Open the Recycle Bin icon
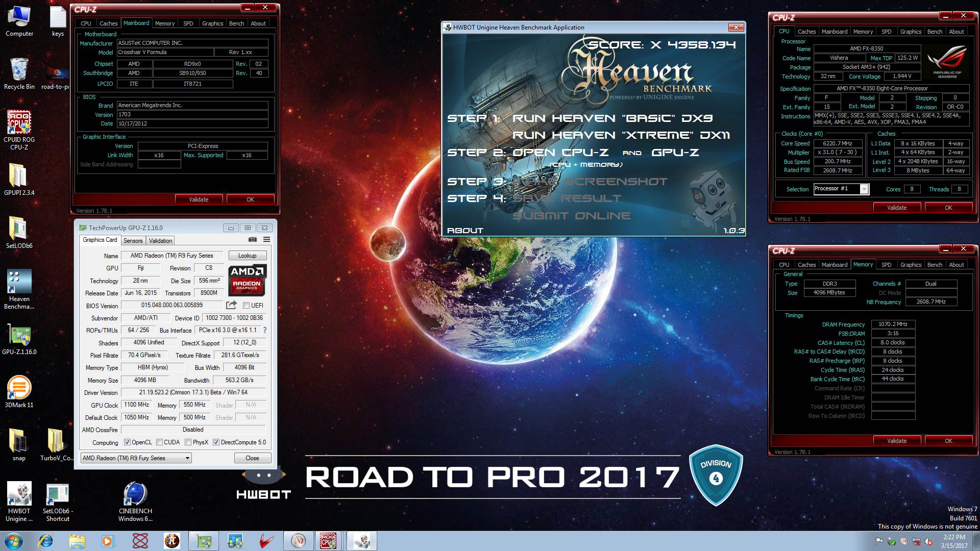 (x=19, y=74)
